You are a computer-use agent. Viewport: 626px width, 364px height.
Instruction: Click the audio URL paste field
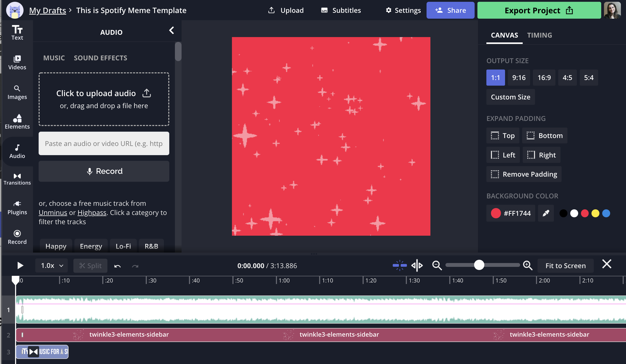coord(104,143)
